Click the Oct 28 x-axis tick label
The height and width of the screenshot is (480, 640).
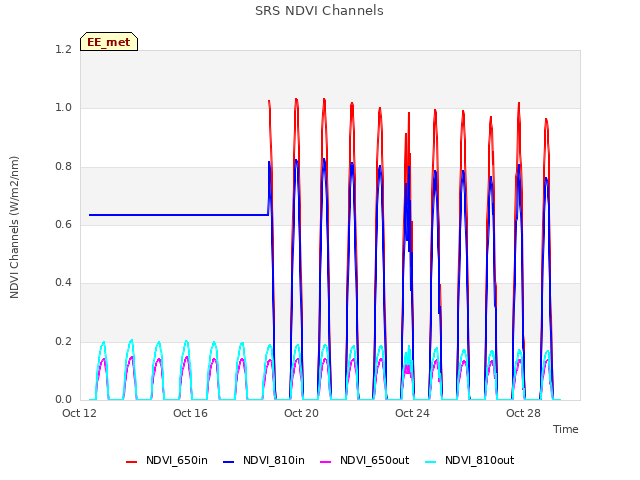pos(523,413)
